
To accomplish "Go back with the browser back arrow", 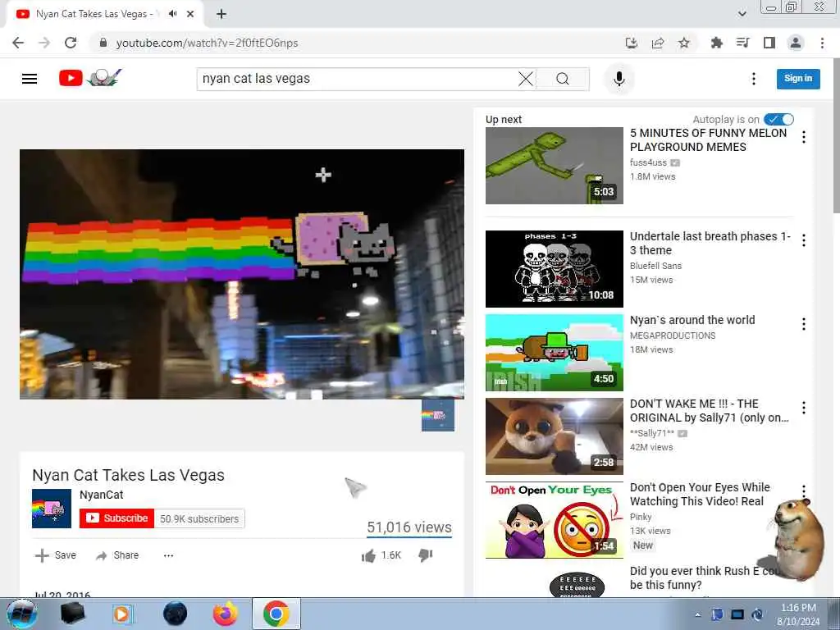I will tap(18, 43).
